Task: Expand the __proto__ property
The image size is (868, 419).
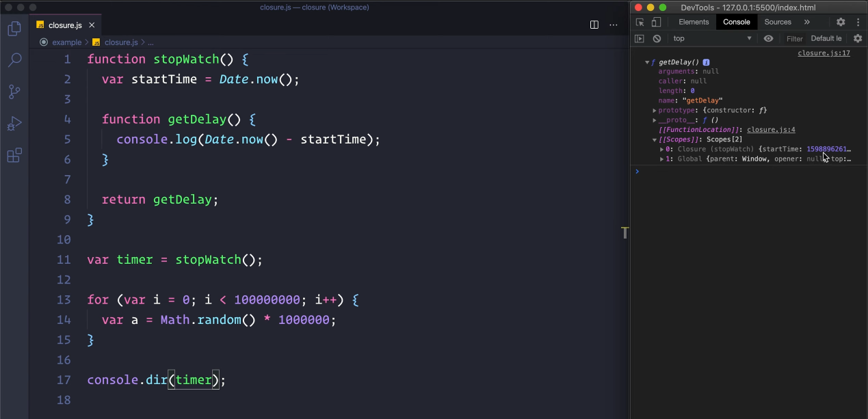Action: tap(655, 120)
